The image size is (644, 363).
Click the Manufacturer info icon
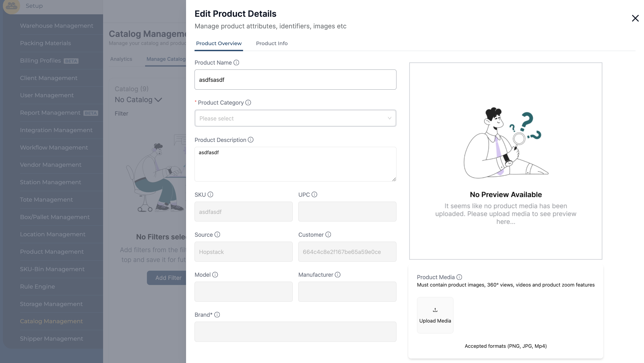pos(337,275)
